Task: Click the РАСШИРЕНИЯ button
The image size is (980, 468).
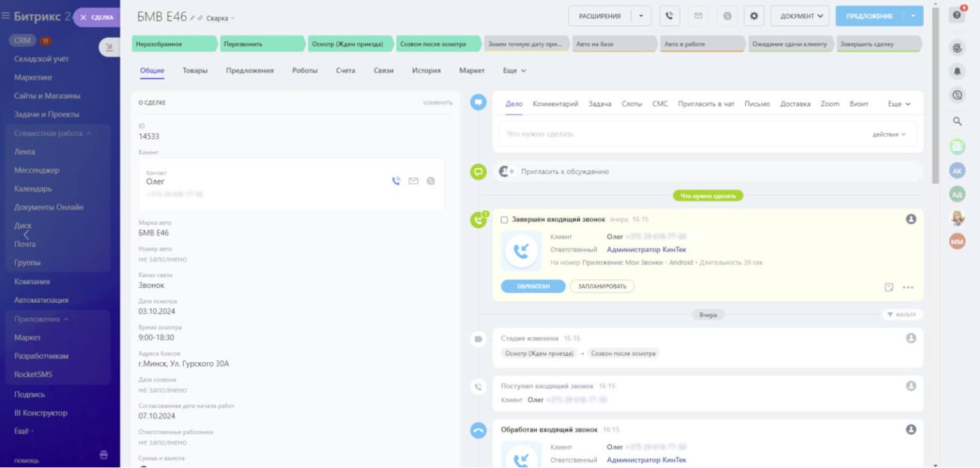Action: click(x=600, y=16)
